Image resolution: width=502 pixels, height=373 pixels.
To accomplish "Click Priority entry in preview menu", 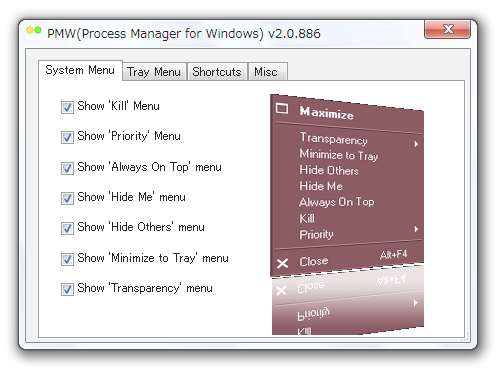I will 316,234.
